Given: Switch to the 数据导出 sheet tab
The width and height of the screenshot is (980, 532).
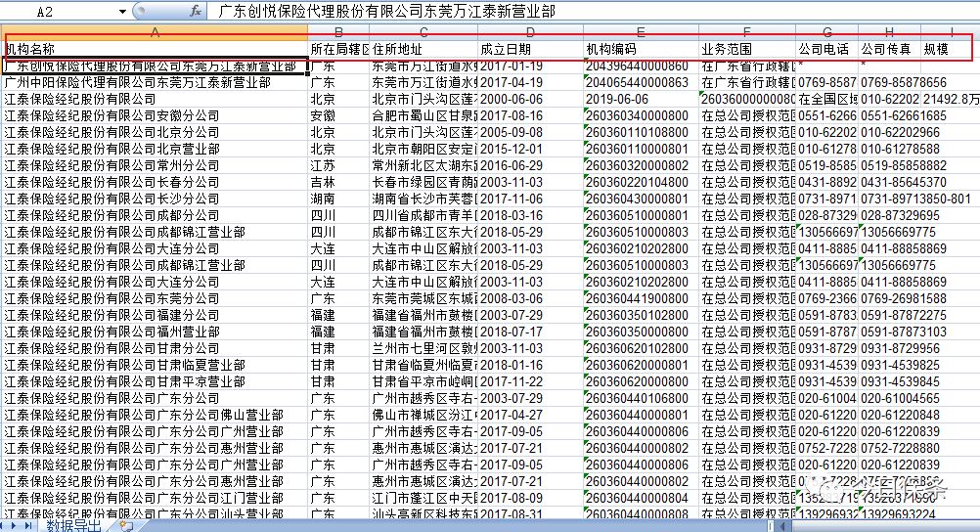Looking at the screenshot, I should [73, 526].
